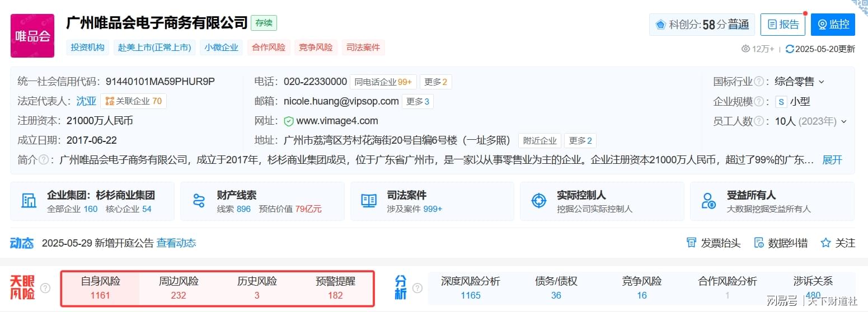Click the 关注 star icon
Screen dimensions: 868x312
point(825,243)
